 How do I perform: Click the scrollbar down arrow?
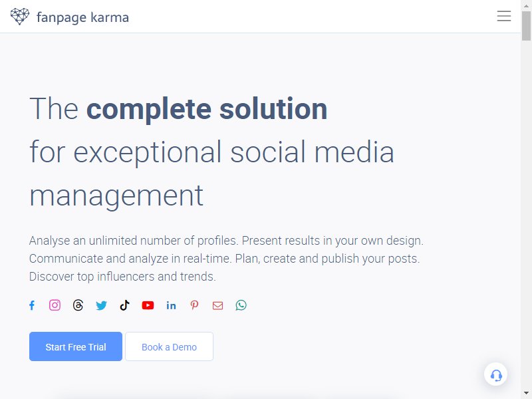[x=526, y=394]
